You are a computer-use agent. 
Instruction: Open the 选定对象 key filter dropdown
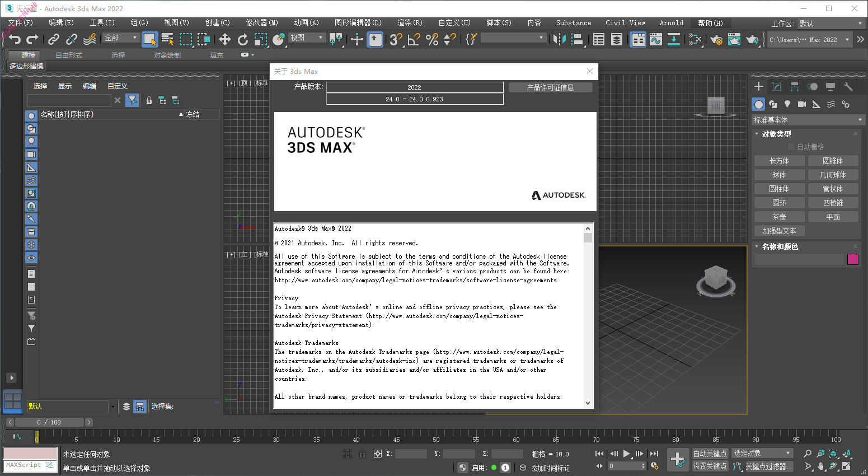click(762, 453)
